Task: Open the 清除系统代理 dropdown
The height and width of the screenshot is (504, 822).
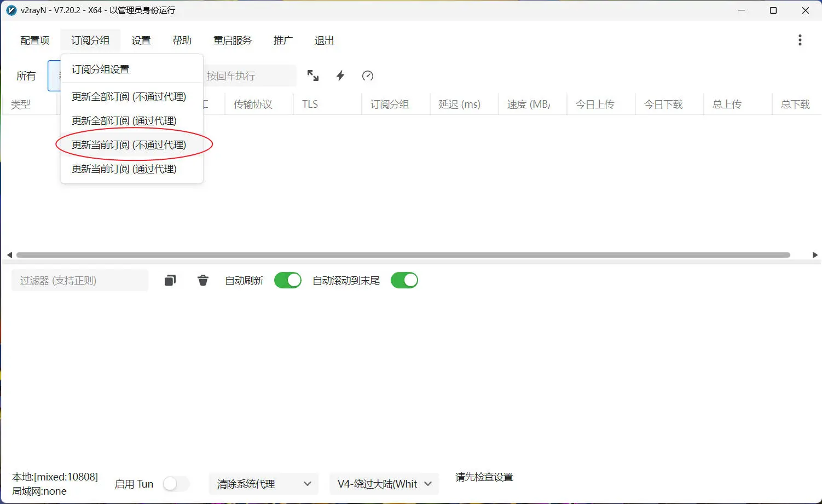Action: (x=263, y=484)
